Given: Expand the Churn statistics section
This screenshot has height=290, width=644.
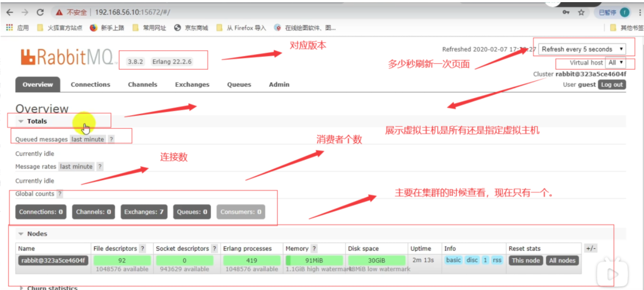Looking at the screenshot, I should coord(48,288).
